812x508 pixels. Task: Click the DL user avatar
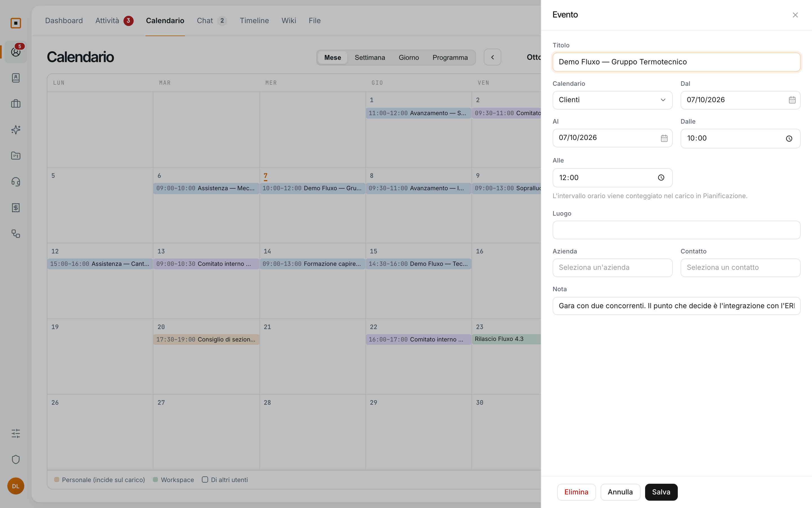point(16,486)
